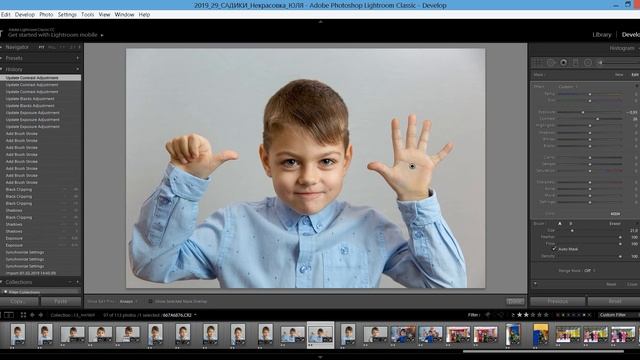Open the Develop menu
The width and height of the screenshot is (640, 360).
[x=25, y=14]
